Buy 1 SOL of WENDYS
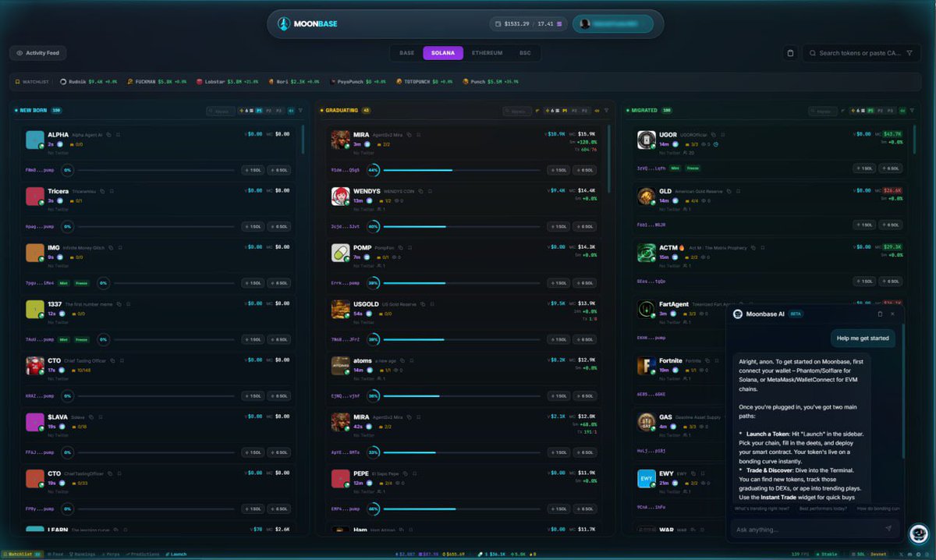Viewport: 936px width, 560px height. point(558,226)
